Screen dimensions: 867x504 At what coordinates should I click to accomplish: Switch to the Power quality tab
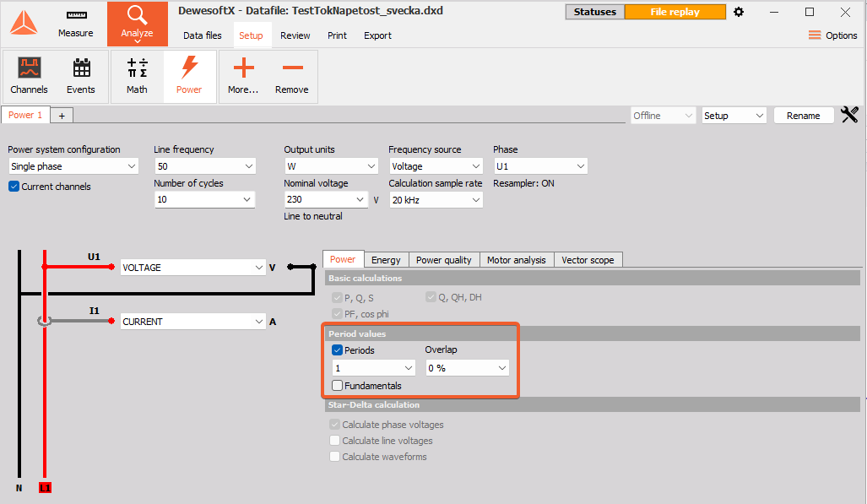pos(444,260)
